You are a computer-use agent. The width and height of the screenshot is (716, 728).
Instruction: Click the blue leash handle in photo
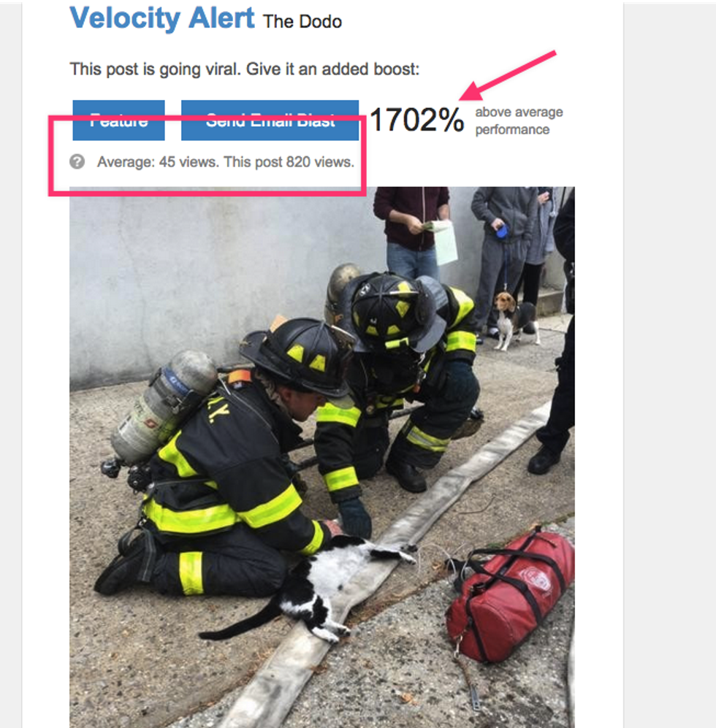(502, 231)
